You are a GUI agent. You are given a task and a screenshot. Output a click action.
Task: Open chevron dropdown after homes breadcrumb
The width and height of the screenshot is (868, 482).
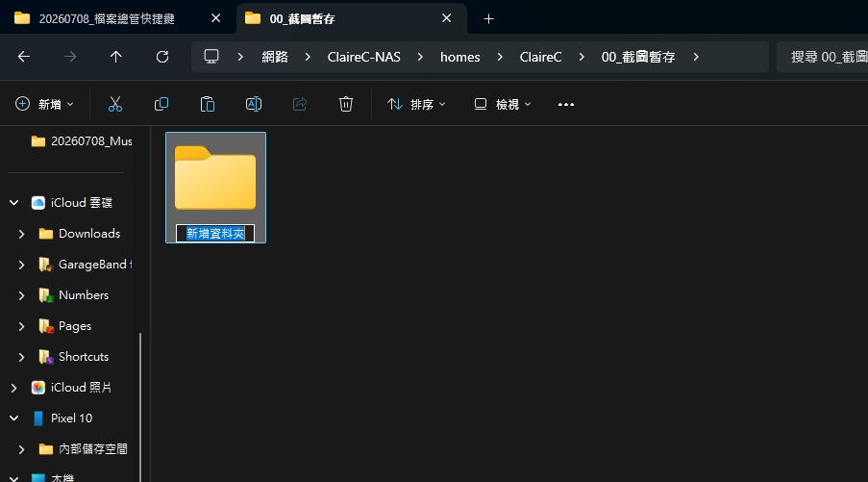(x=499, y=57)
